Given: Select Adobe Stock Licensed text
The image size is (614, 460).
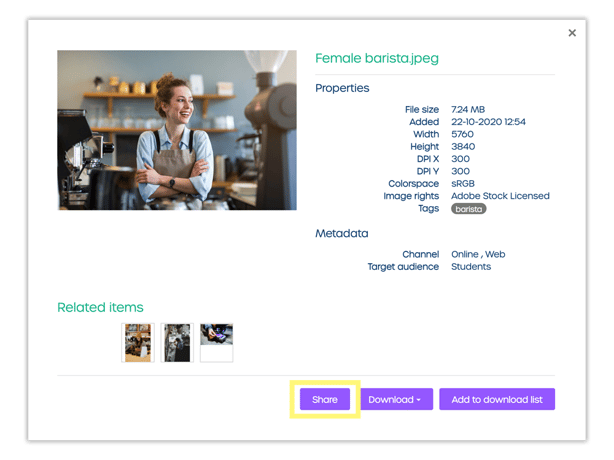Looking at the screenshot, I should click(x=500, y=196).
